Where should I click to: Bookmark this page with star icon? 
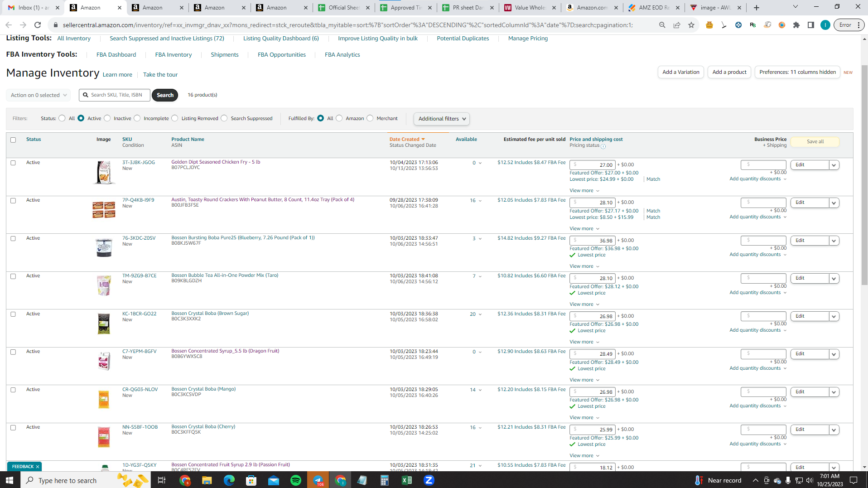691,25
